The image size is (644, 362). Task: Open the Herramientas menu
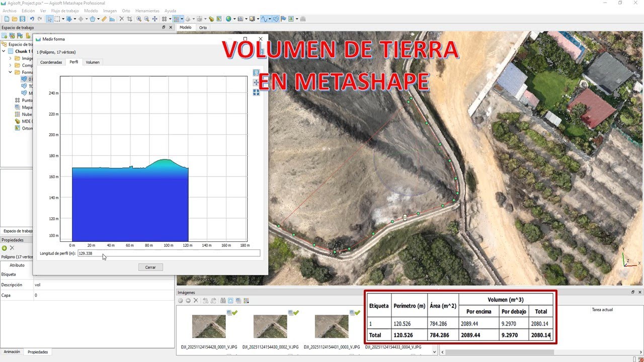[x=147, y=11]
